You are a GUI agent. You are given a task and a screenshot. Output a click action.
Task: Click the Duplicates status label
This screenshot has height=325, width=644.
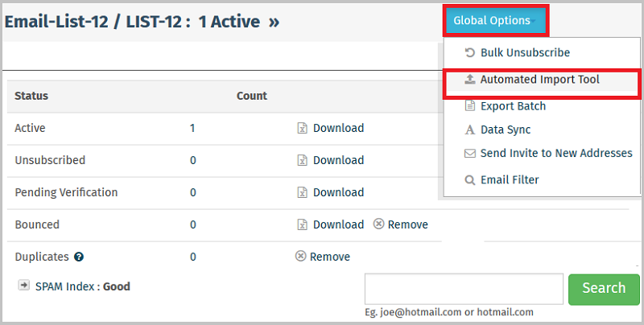[x=42, y=257]
